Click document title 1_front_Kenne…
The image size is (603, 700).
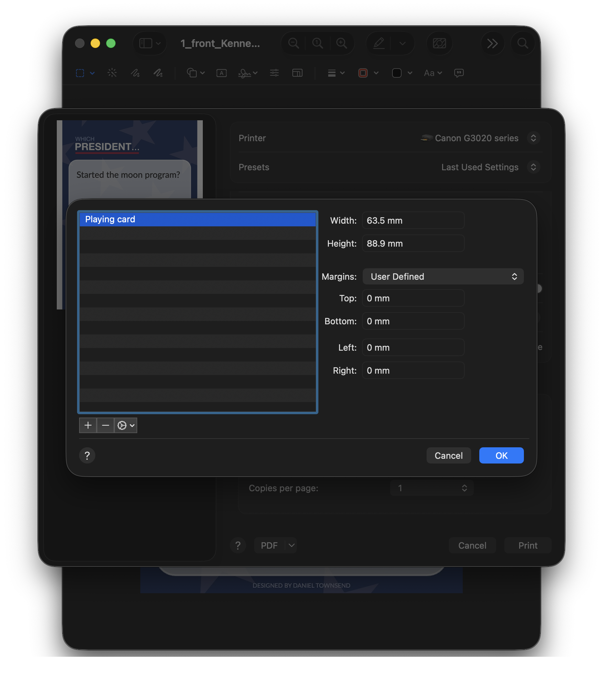click(220, 44)
